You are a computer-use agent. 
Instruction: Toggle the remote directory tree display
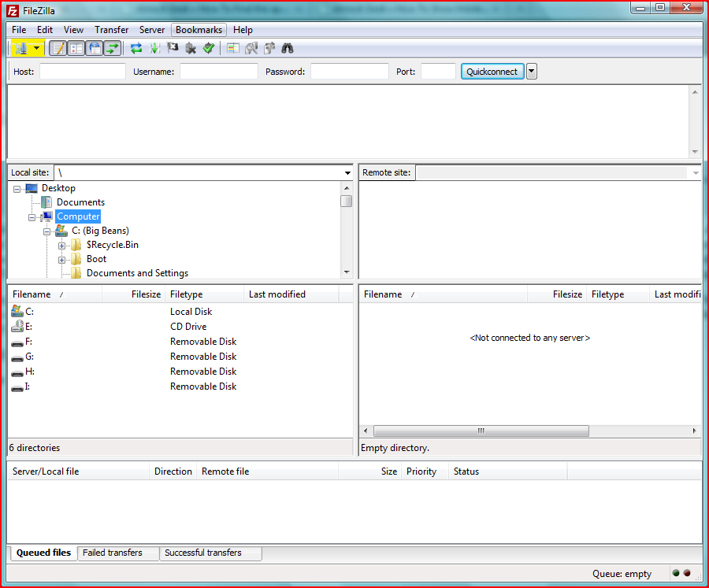click(x=95, y=48)
